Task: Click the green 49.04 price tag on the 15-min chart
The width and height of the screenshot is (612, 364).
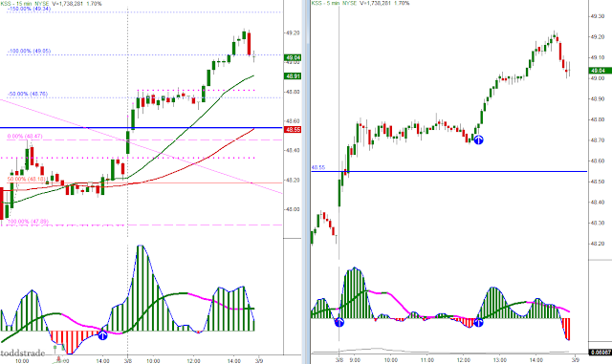Action: tap(293, 57)
